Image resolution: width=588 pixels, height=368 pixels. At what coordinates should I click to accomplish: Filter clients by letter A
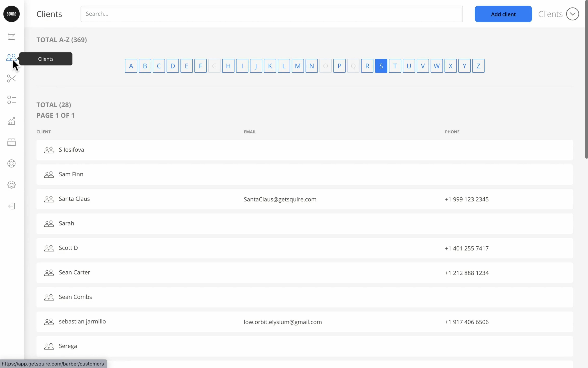tap(131, 66)
